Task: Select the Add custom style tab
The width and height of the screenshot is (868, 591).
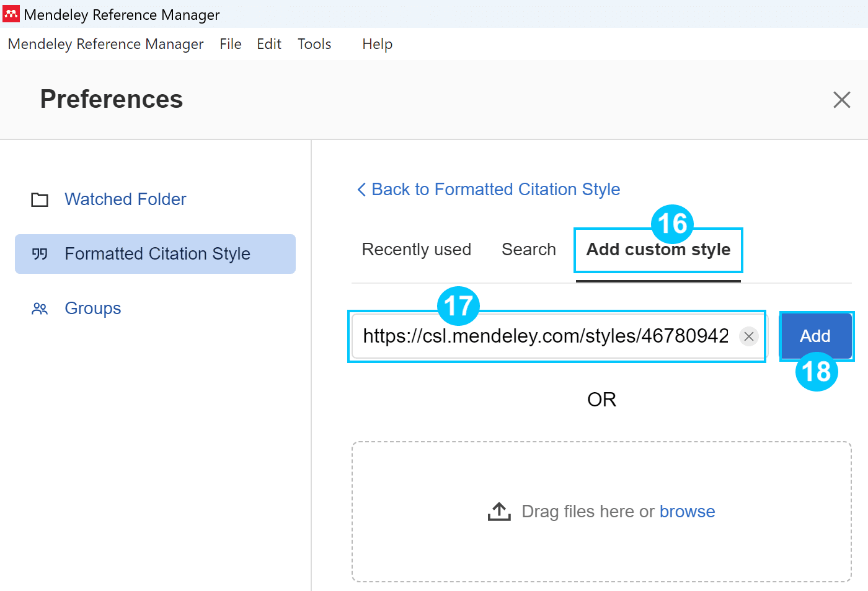Action: [x=658, y=250]
